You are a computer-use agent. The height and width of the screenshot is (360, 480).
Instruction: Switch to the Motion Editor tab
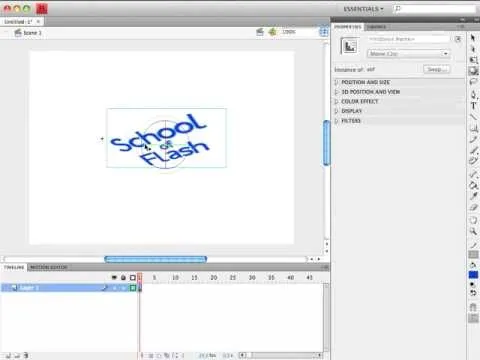pyautogui.click(x=49, y=267)
